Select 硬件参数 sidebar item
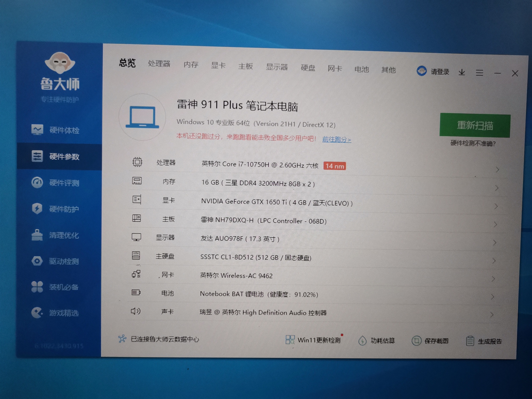Viewport: 532px width, 399px height. (59, 156)
